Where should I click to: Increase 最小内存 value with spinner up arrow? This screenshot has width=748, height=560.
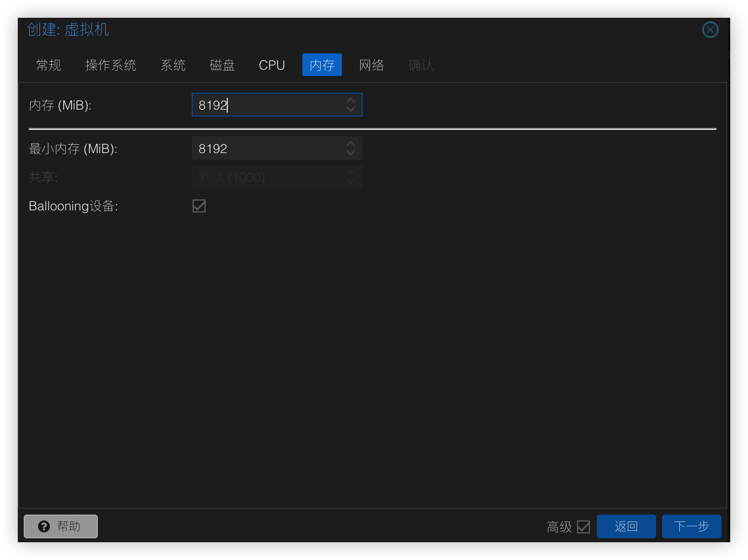pos(350,144)
